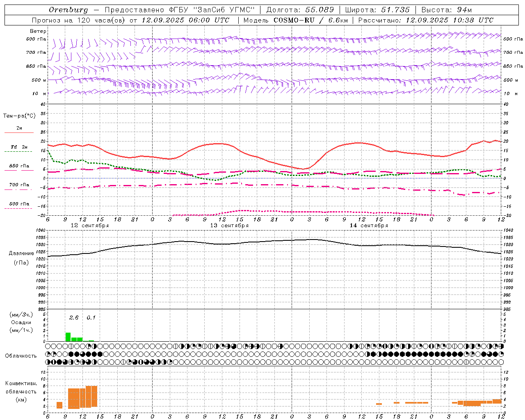The width and height of the screenshot is (525, 420).
Task: Click the Модель COSMO-RU / 6.6км text
Action: [295, 20]
